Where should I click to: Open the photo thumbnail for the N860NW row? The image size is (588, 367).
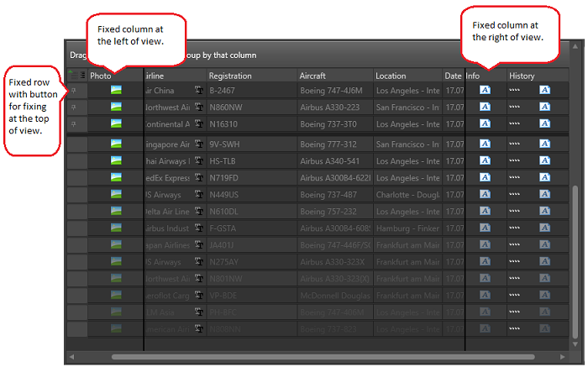[x=116, y=107]
